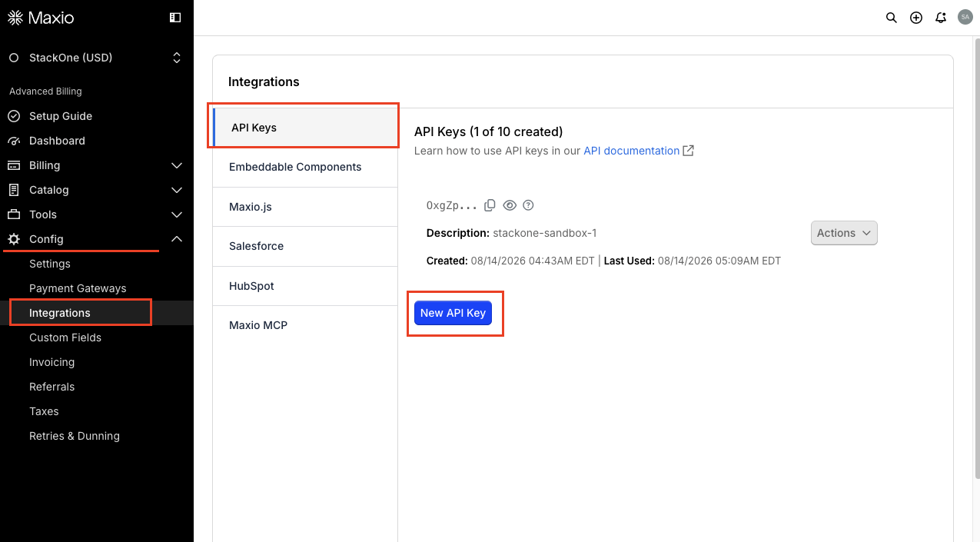The width and height of the screenshot is (980, 542).
Task: Open the Maxio.js tab
Action: pyautogui.click(x=305, y=207)
